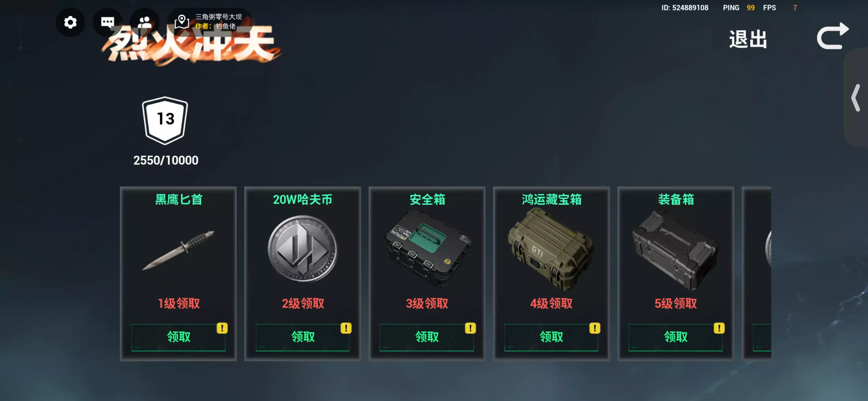
Task: Click the exit arrow icon at top right
Action: tap(832, 36)
